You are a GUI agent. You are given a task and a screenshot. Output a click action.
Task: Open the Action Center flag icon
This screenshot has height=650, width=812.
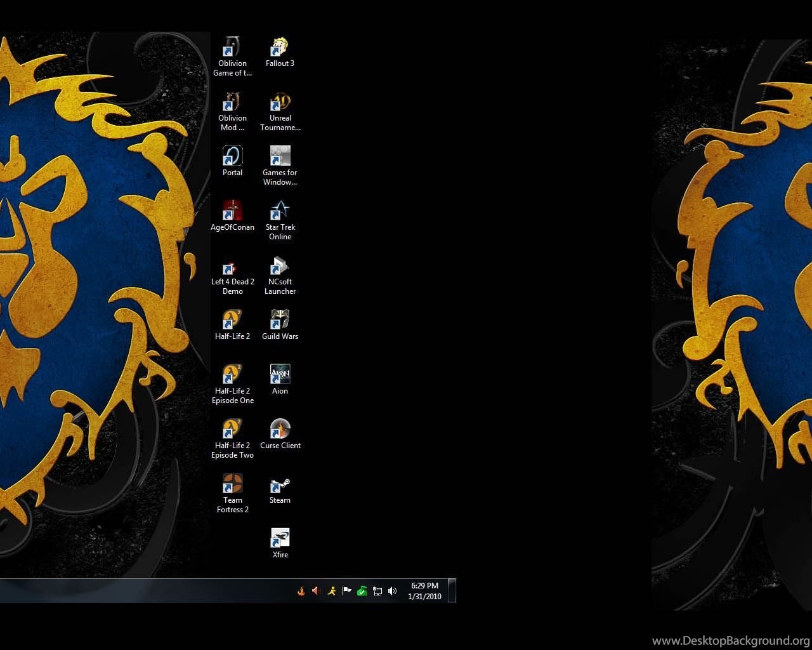[346, 591]
